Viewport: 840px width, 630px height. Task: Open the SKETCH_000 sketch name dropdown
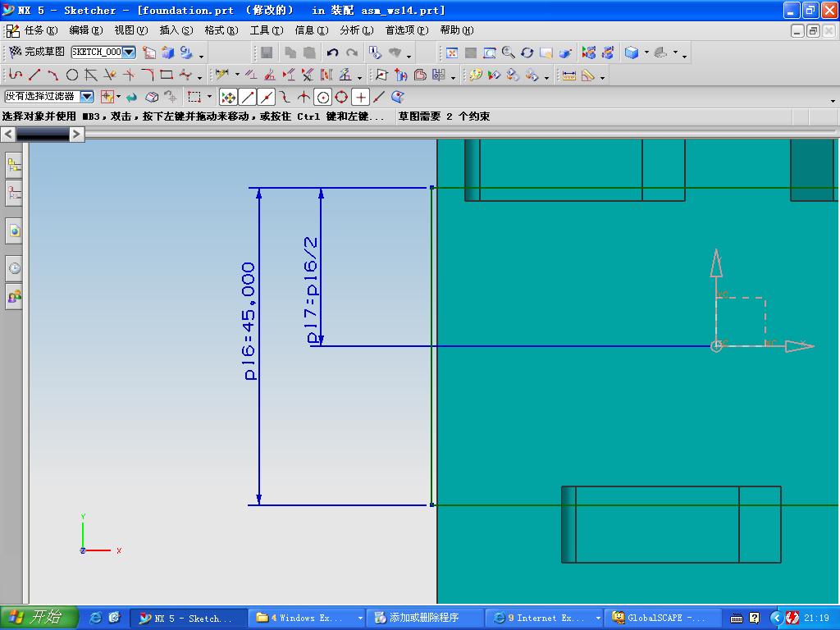coord(129,52)
